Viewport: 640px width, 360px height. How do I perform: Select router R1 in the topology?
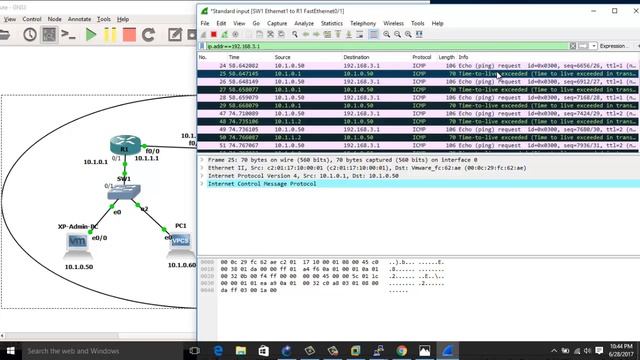pyautogui.click(x=125, y=145)
